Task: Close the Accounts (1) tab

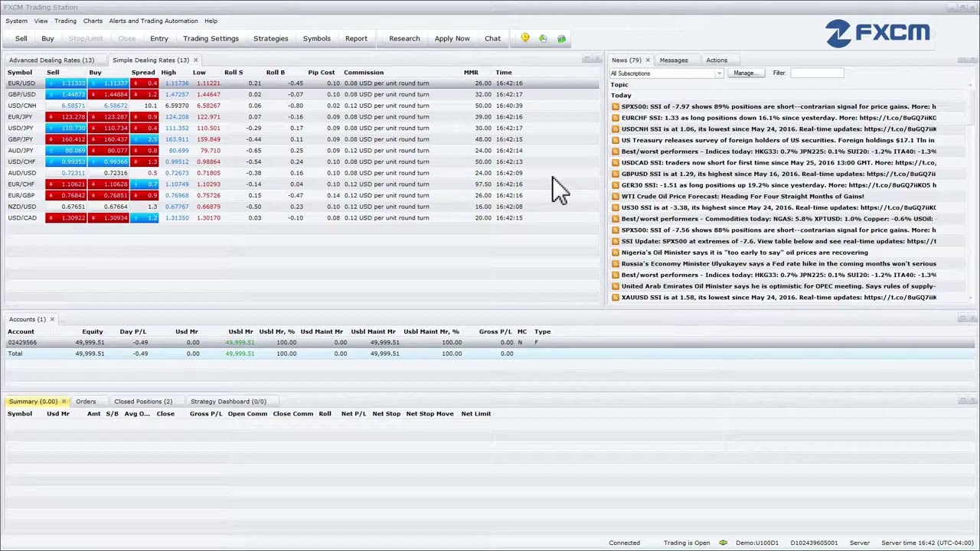Action: click(x=52, y=319)
